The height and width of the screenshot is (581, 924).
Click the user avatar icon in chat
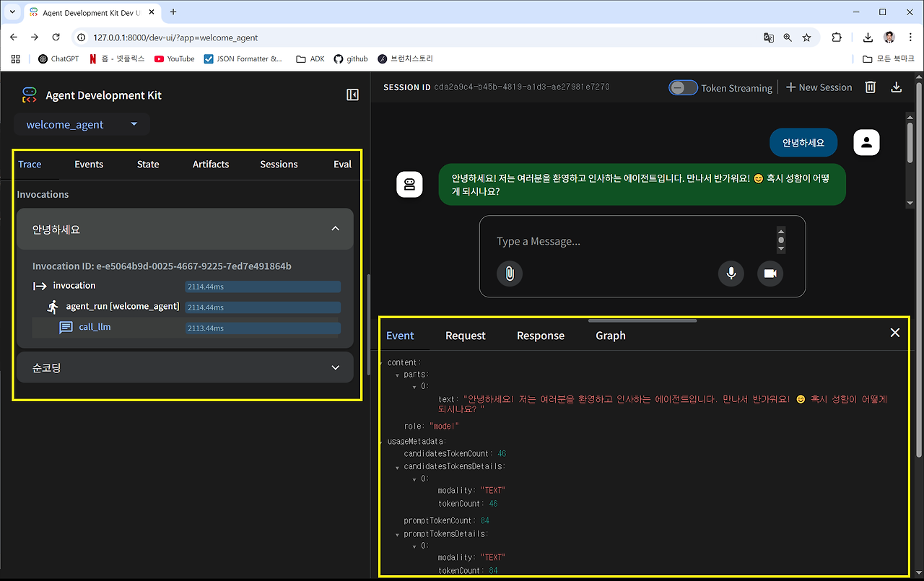click(867, 142)
